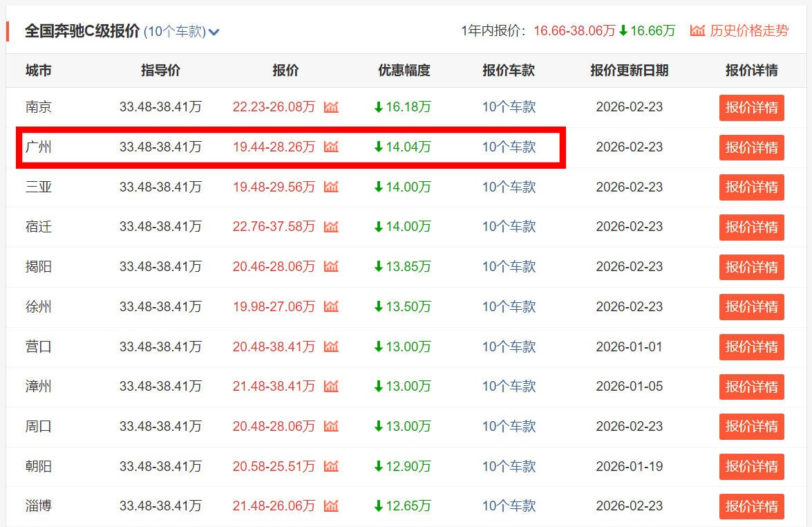This screenshot has height=527, width=812.
Task: Open price trend chart icon for 朝阳
Action: tap(331, 466)
